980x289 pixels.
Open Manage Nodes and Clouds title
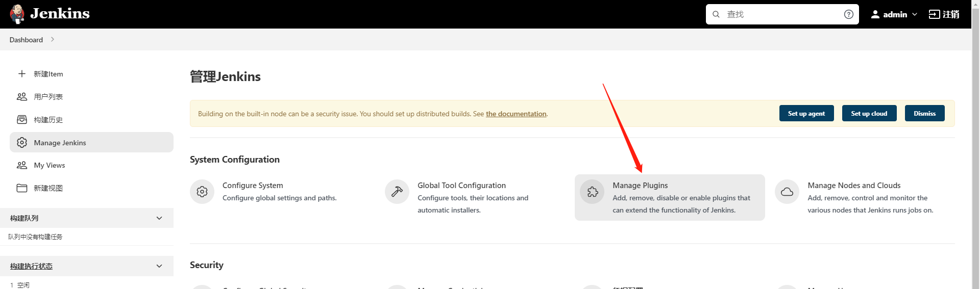pos(854,186)
